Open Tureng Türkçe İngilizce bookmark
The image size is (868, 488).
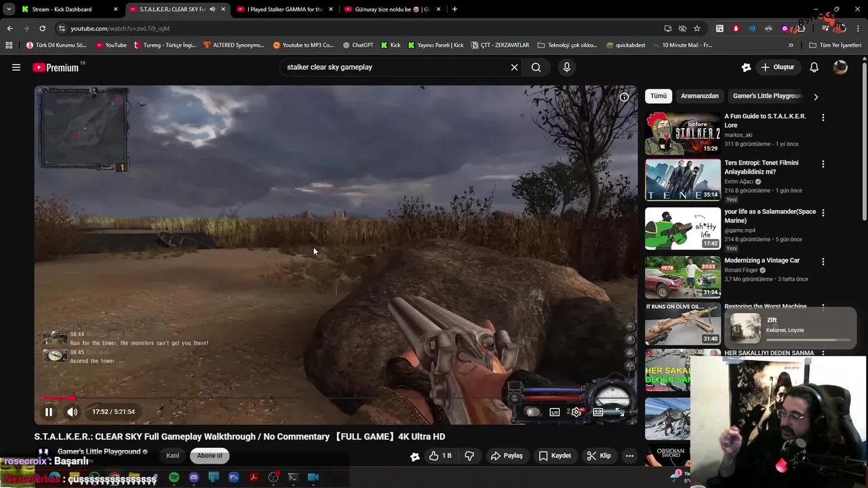coord(165,45)
